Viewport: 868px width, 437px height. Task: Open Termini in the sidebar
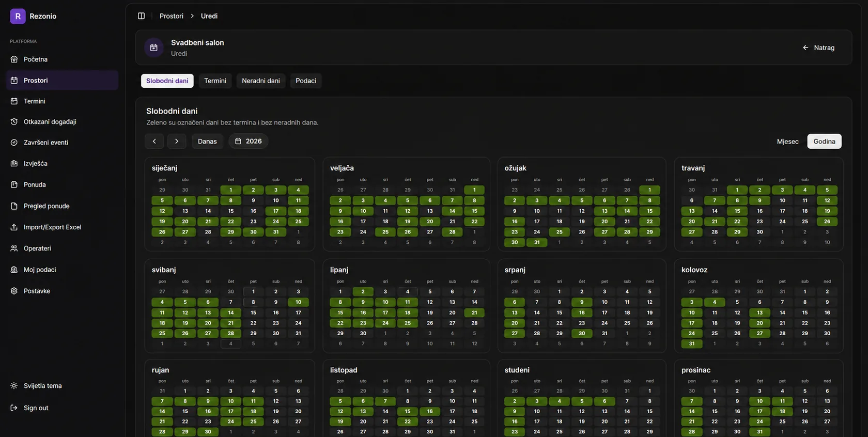pos(62,101)
